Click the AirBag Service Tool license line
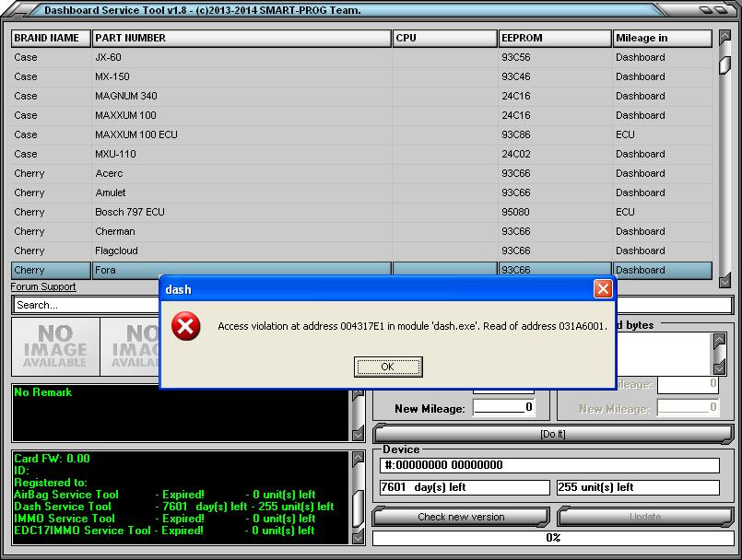This screenshot has width=742, height=560. pyautogui.click(x=165, y=495)
